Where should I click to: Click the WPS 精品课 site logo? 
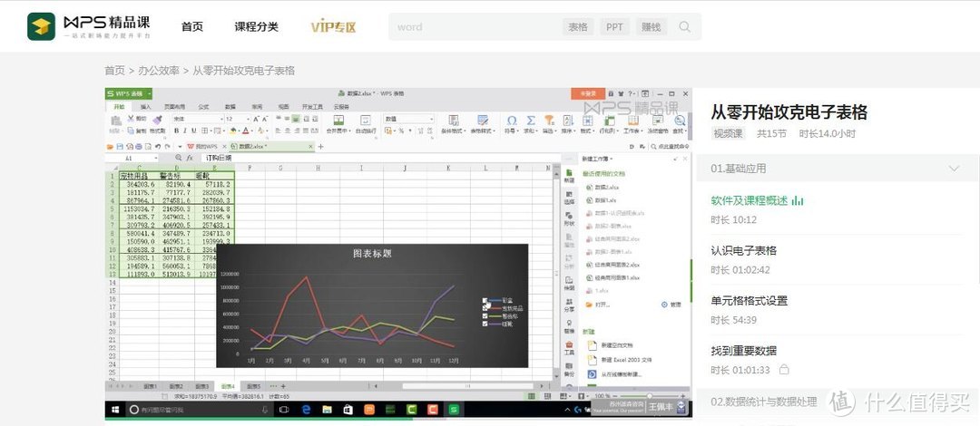coord(89,26)
